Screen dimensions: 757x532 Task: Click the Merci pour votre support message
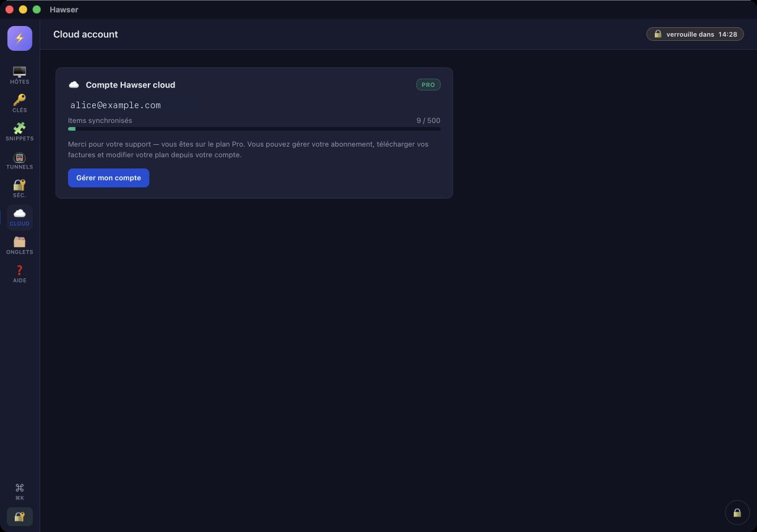[x=248, y=150]
